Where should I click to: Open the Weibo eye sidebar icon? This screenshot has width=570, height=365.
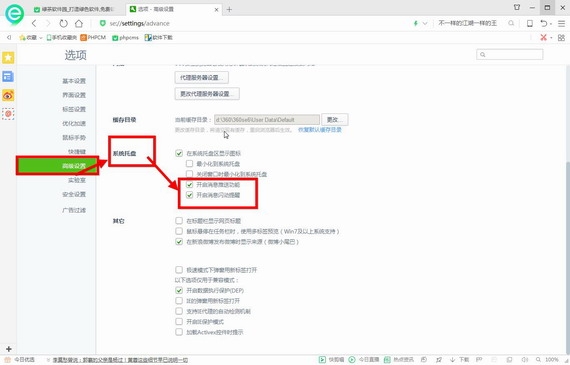[8, 95]
